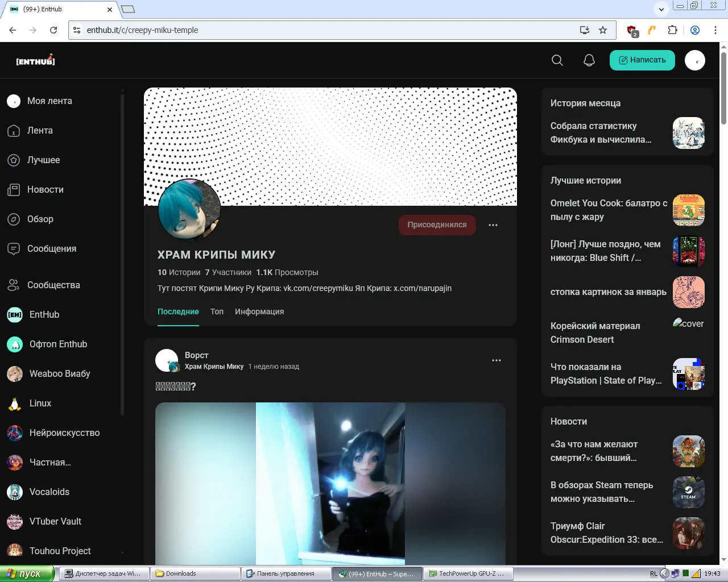Go to Лучшее section
728x582 pixels.
[x=43, y=160]
